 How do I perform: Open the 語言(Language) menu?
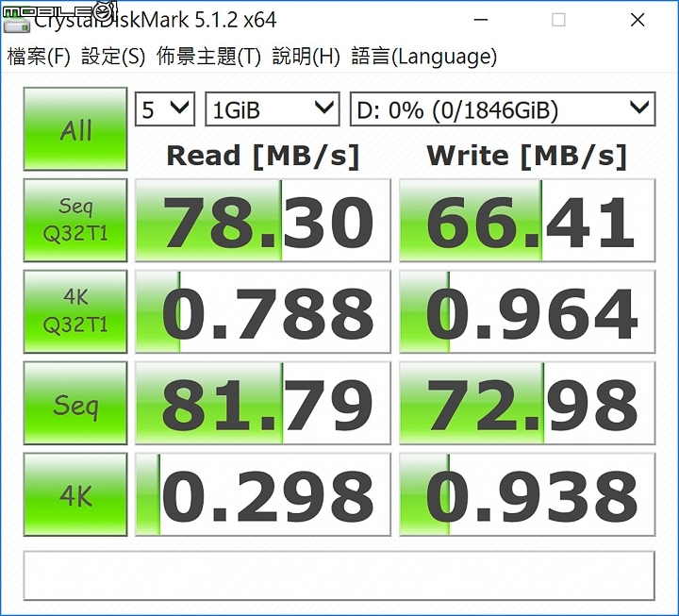(x=424, y=57)
